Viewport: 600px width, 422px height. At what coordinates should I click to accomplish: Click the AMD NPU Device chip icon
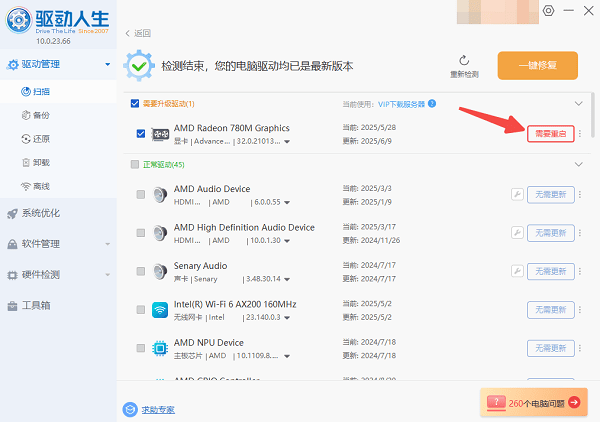[160, 348]
